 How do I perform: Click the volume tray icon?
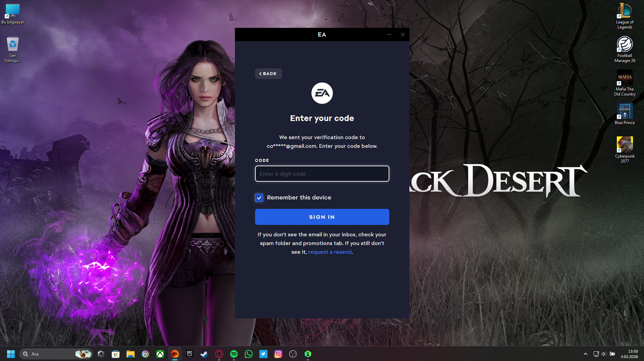click(604, 354)
